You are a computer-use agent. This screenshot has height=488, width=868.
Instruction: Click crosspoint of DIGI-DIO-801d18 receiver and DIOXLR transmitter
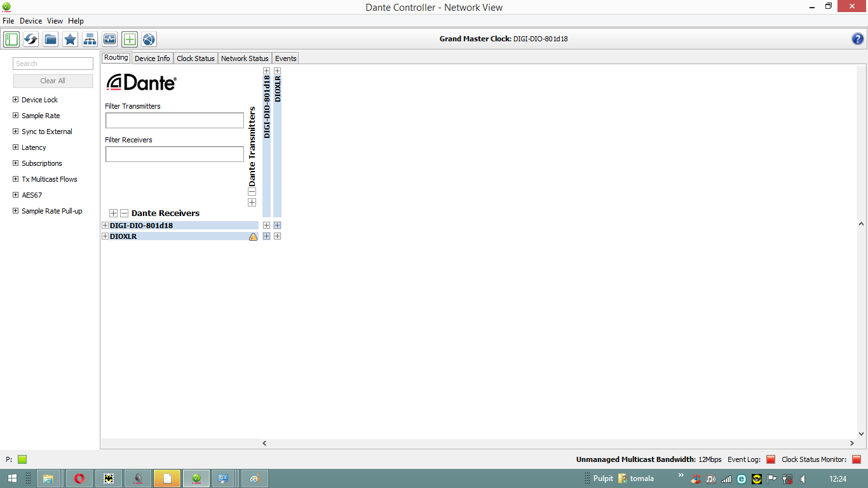(277, 226)
